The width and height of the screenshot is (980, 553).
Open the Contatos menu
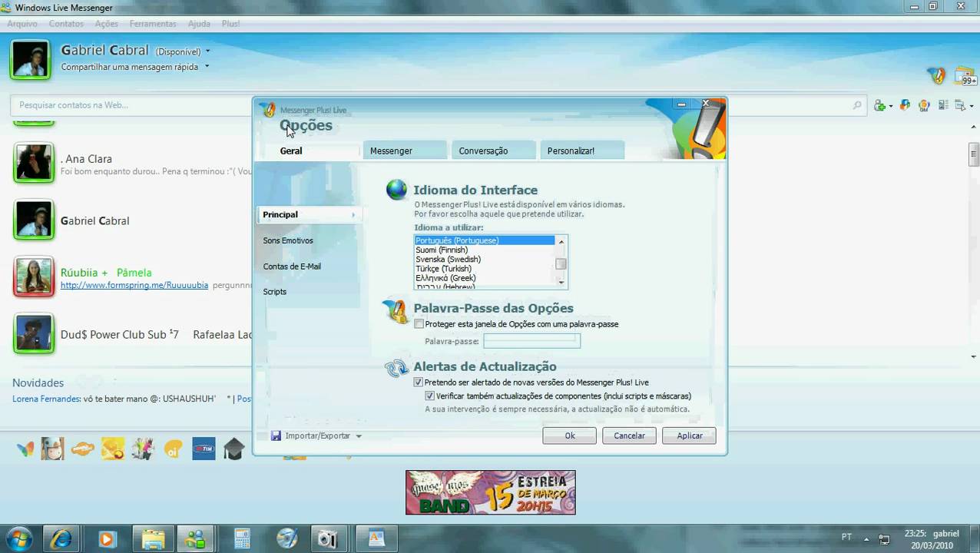pos(66,24)
